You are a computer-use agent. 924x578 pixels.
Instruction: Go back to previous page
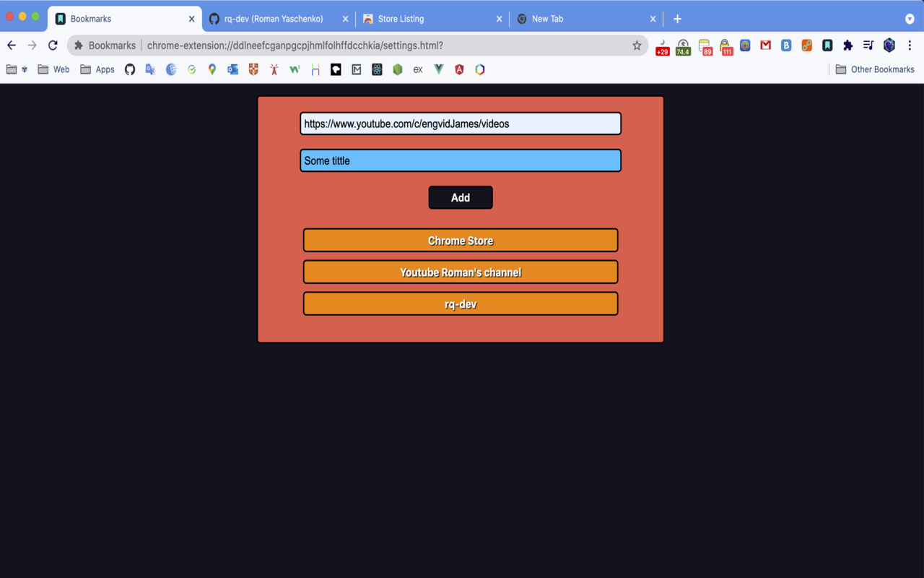point(12,46)
